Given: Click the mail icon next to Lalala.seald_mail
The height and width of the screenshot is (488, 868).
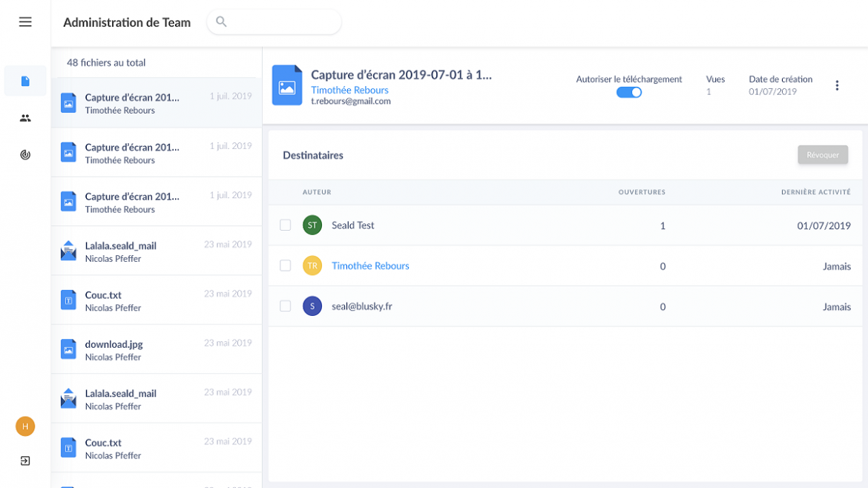Looking at the screenshot, I should 68,250.
